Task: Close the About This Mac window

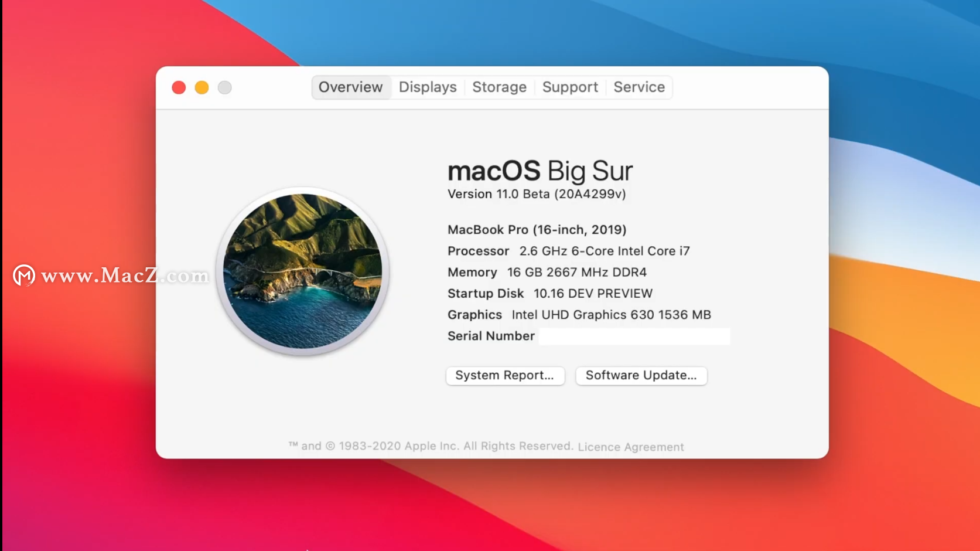Action: pyautogui.click(x=179, y=87)
